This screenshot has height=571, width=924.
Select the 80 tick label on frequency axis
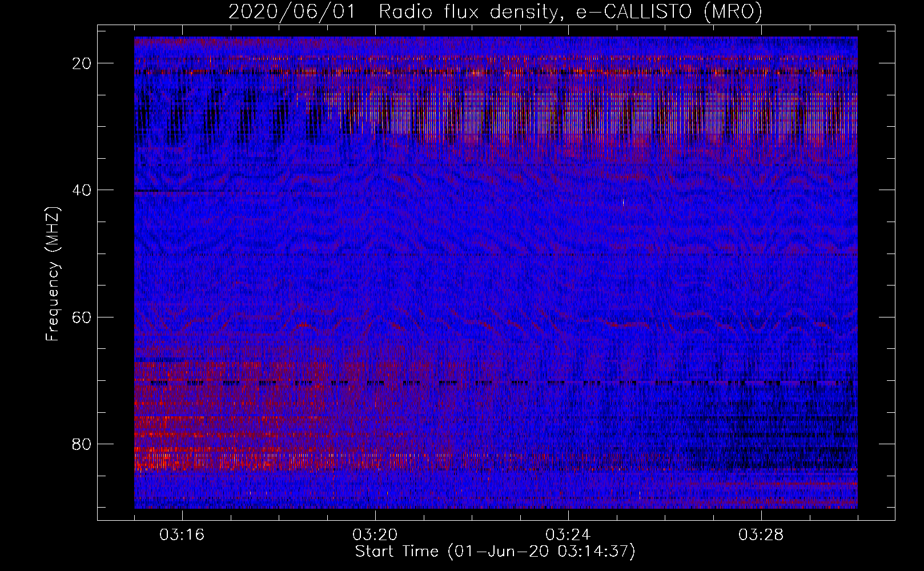(x=82, y=444)
